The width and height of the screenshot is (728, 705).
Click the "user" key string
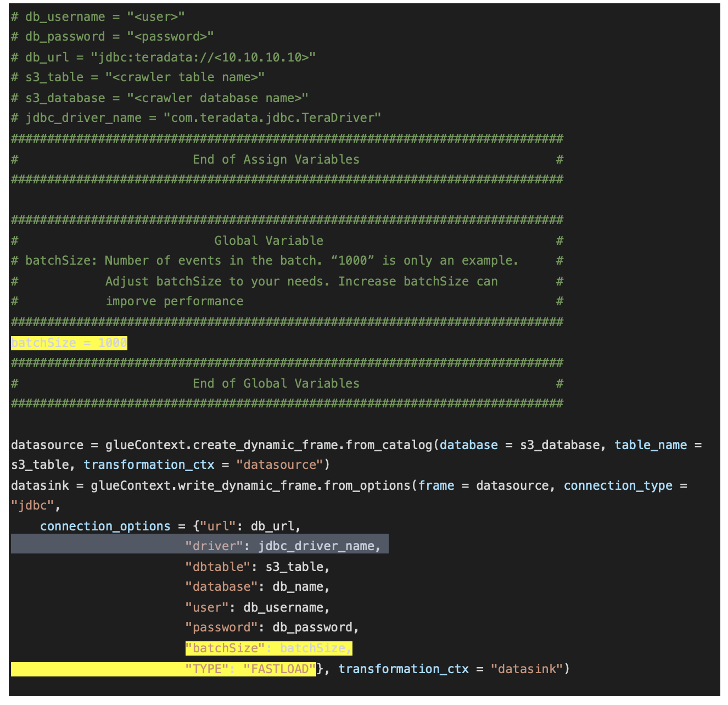[207, 608]
